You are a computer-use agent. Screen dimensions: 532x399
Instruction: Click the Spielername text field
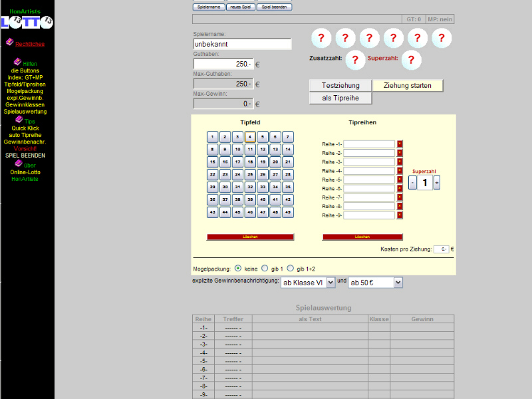(x=242, y=44)
